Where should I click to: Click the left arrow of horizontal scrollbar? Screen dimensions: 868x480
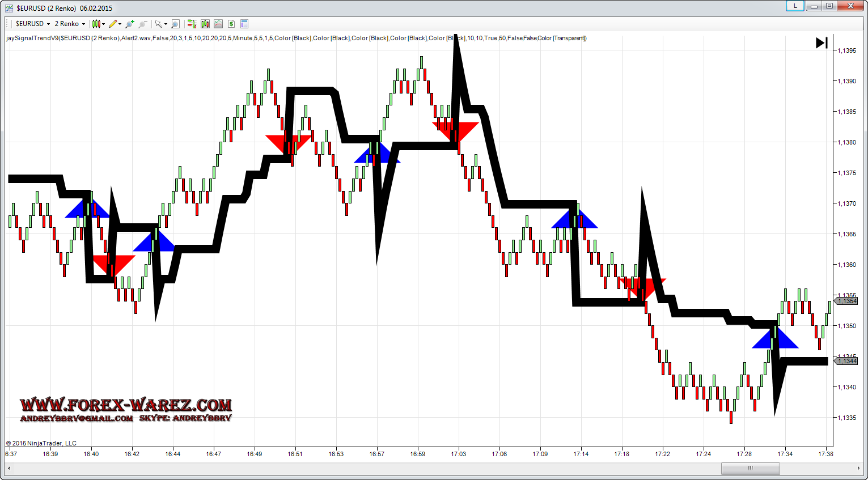tap(9, 469)
